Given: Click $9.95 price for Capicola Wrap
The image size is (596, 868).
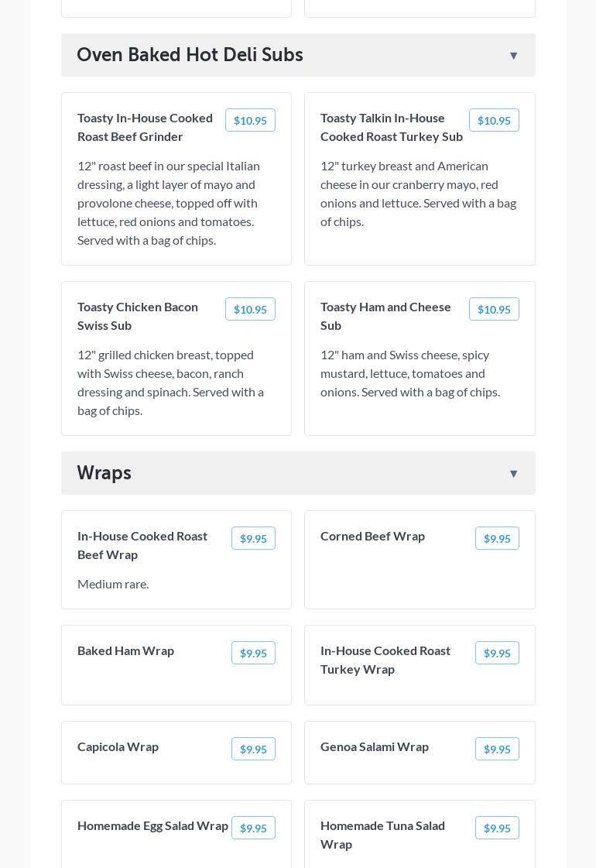Looking at the screenshot, I should coord(253,750).
